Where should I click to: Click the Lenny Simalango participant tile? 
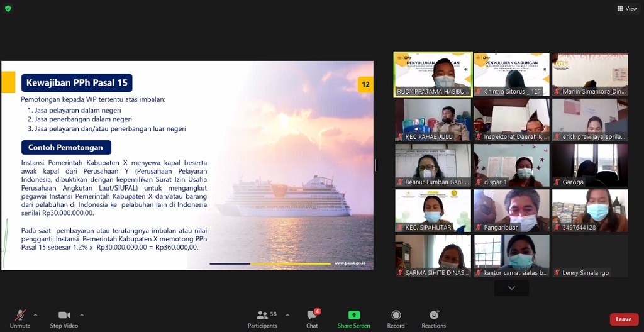coord(589,256)
